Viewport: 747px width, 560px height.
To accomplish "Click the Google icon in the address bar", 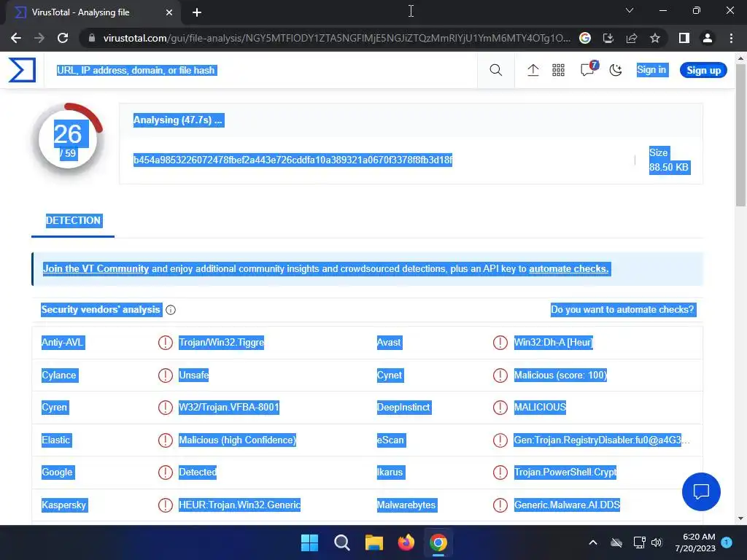I will point(584,38).
